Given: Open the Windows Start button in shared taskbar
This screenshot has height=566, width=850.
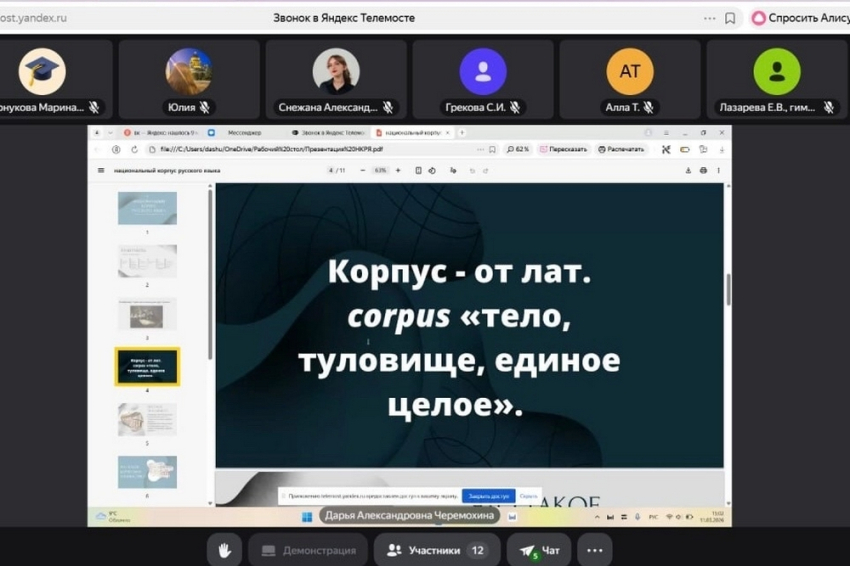Looking at the screenshot, I should click(307, 517).
